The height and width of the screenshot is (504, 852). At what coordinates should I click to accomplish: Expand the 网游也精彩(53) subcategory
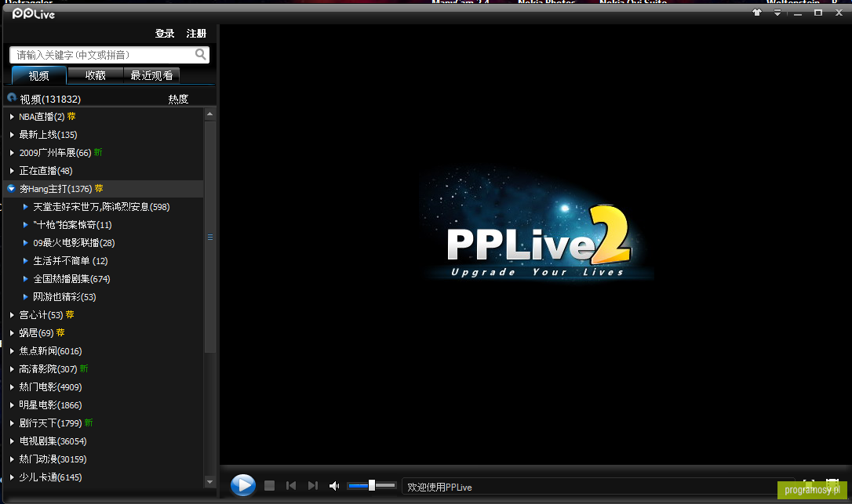26,296
